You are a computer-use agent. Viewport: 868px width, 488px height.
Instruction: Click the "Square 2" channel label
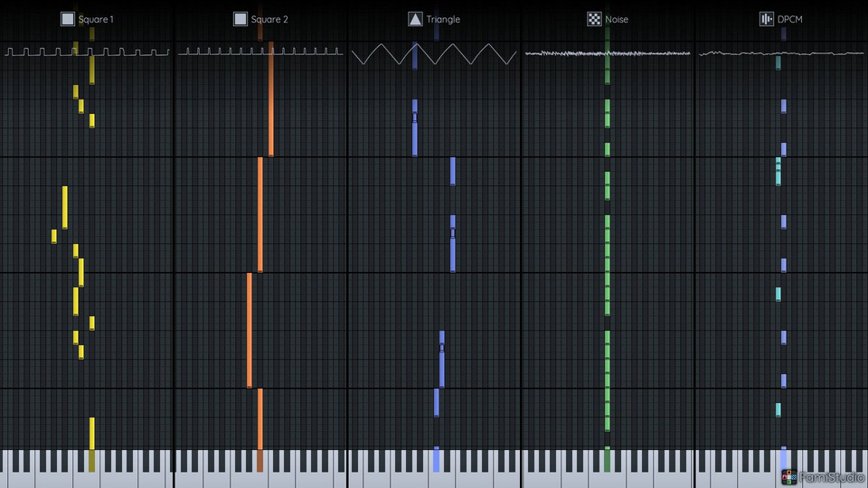tap(269, 19)
